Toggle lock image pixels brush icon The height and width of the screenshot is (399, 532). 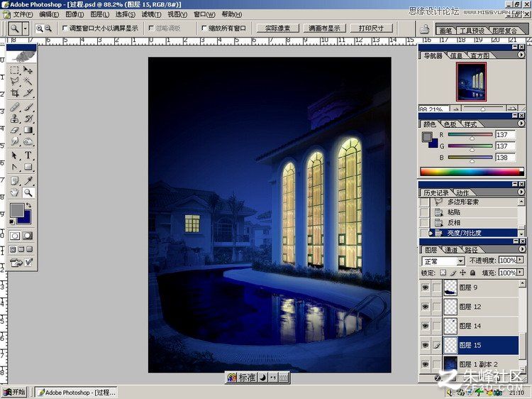click(x=453, y=273)
